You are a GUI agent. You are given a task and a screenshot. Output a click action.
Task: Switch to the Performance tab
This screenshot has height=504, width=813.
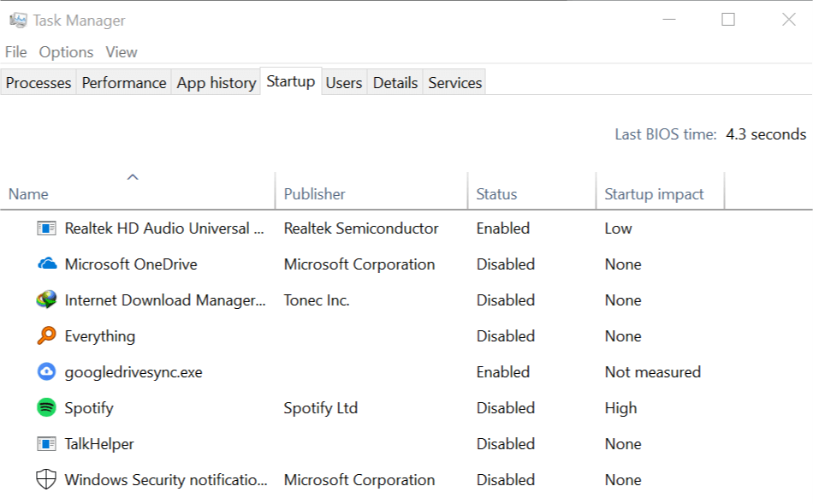[124, 82]
